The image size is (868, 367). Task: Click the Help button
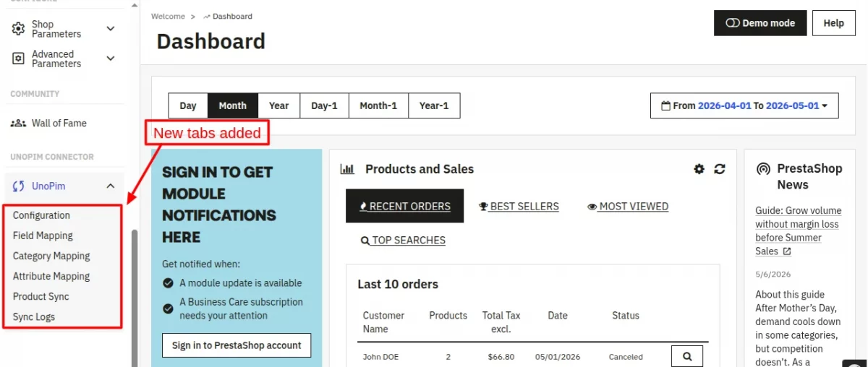[833, 23]
